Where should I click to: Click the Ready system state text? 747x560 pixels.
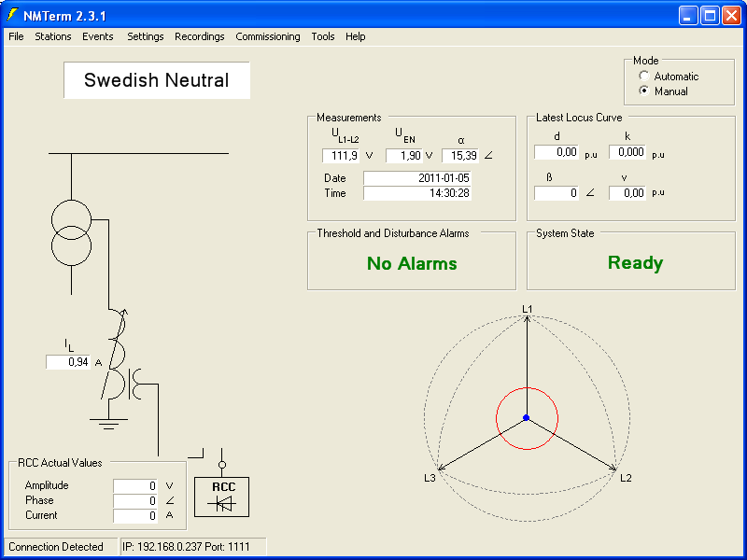[x=636, y=263]
